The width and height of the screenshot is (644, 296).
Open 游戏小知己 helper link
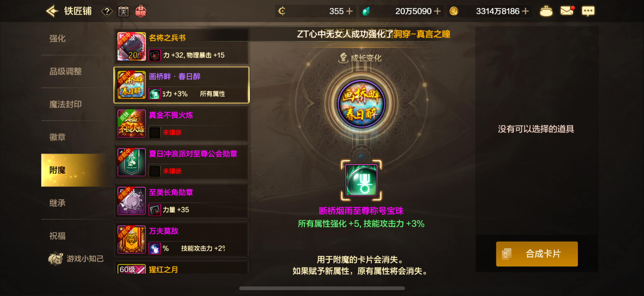pos(76,258)
